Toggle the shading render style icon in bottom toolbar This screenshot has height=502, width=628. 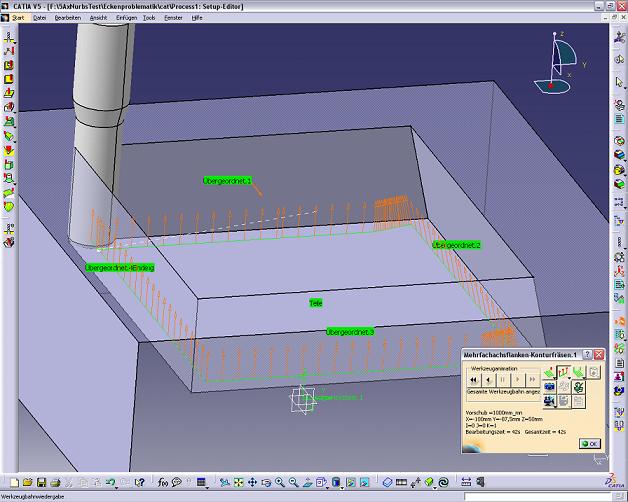pos(336,482)
